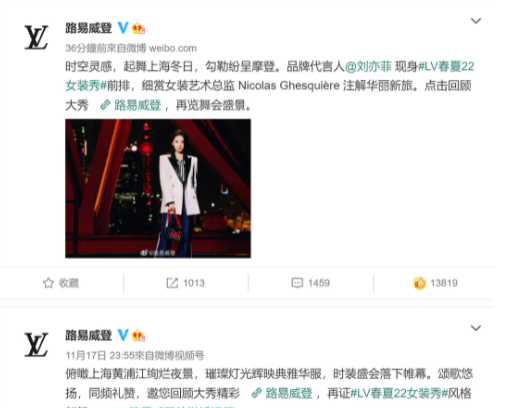
Task: Click the crown badge in the second post
Action: [x=138, y=335]
